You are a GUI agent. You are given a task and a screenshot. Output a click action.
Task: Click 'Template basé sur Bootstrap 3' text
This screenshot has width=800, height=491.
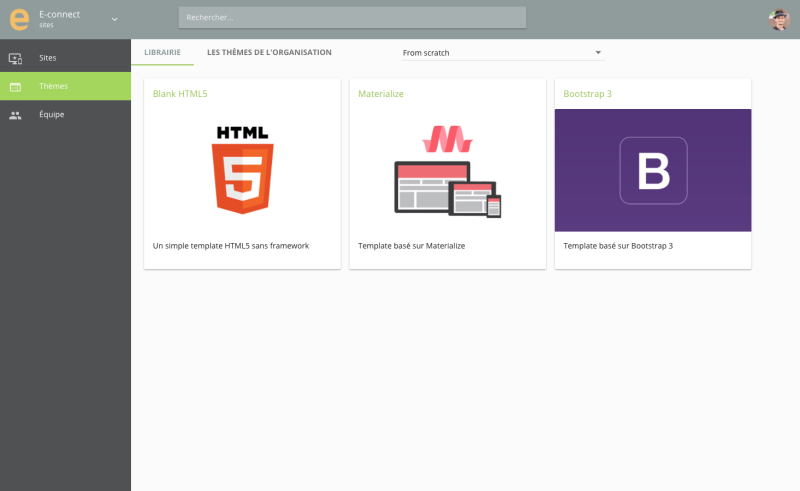(618, 246)
